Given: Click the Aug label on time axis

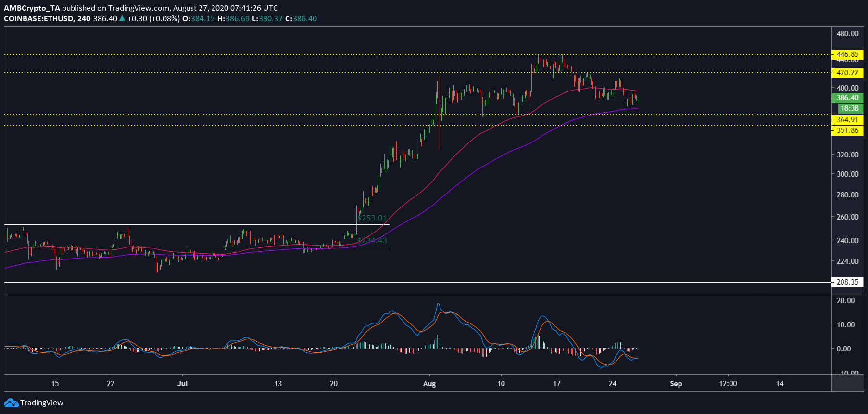Looking at the screenshot, I should tap(429, 384).
